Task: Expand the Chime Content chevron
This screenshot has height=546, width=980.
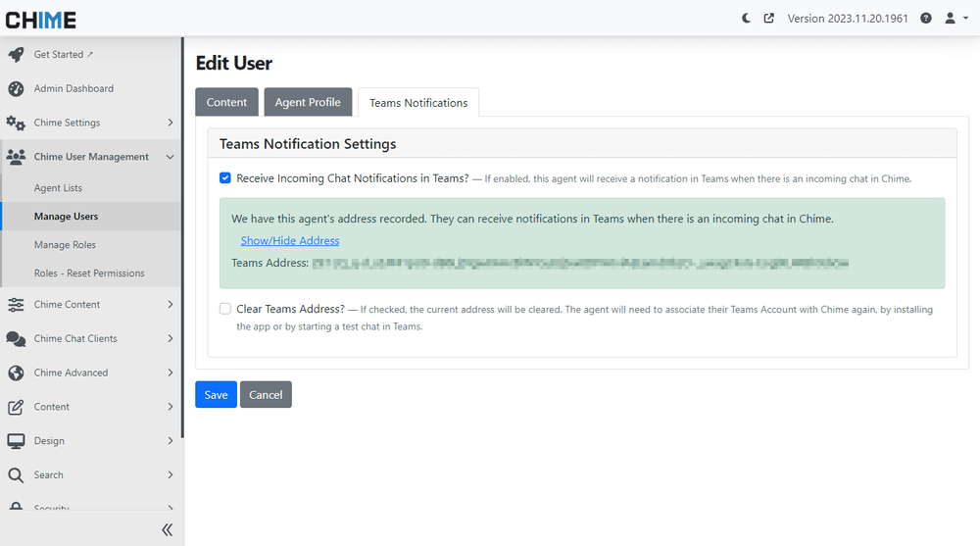Action: tap(170, 305)
